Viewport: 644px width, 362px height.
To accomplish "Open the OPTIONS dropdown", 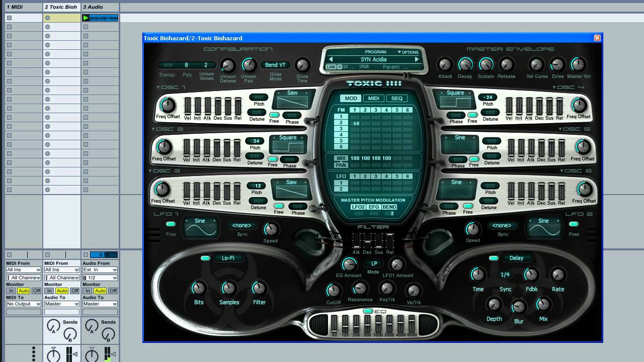I will [408, 52].
